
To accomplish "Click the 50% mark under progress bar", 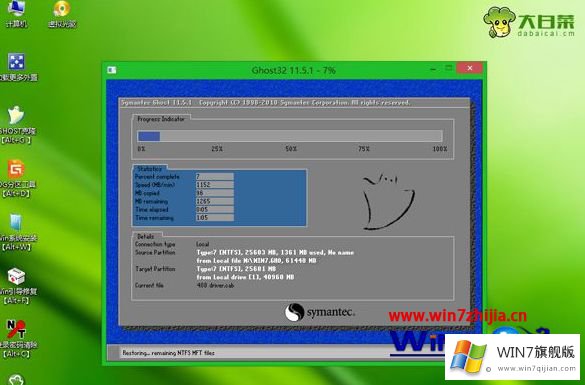I will point(291,149).
